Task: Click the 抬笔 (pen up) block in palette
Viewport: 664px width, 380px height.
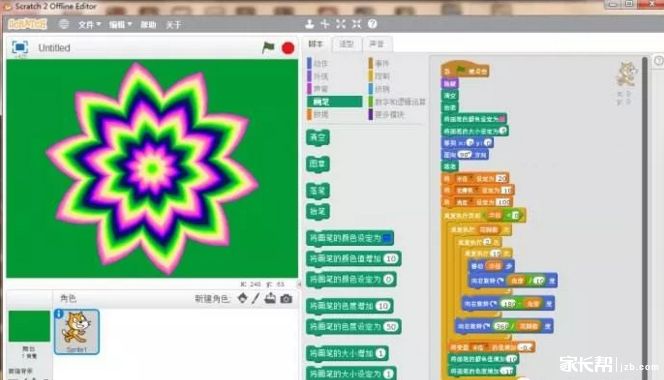Action: [318, 211]
